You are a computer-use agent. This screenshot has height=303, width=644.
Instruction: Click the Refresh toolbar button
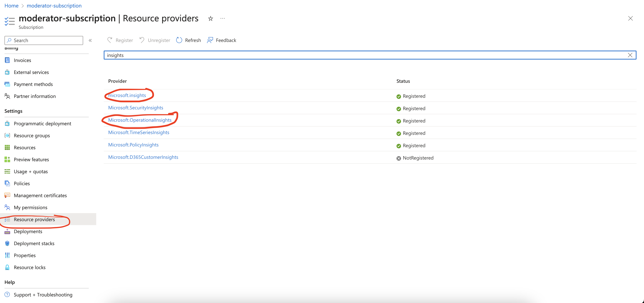click(x=189, y=40)
